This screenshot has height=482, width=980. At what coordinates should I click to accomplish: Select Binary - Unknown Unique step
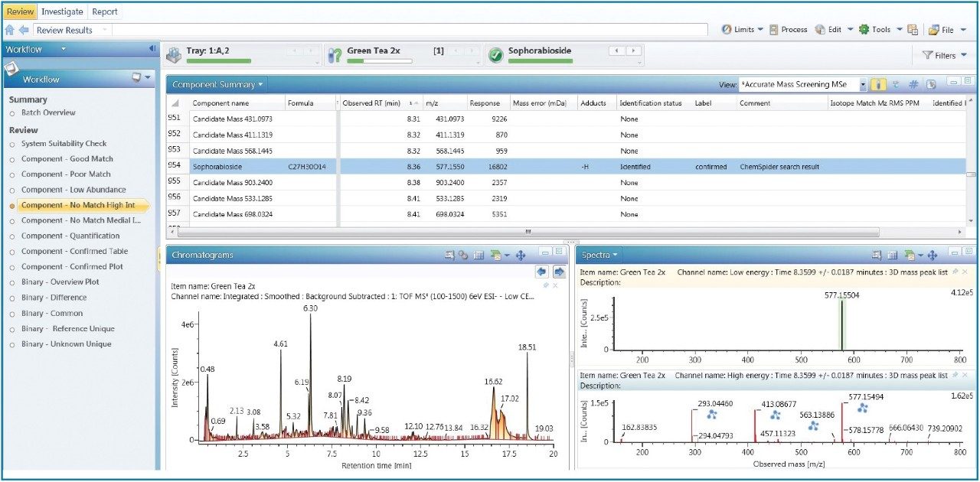[67, 344]
